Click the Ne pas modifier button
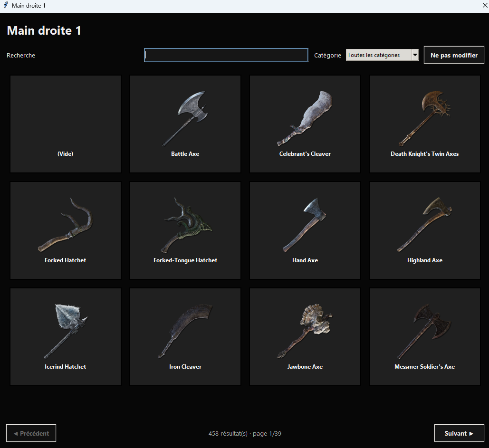 pos(454,55)
